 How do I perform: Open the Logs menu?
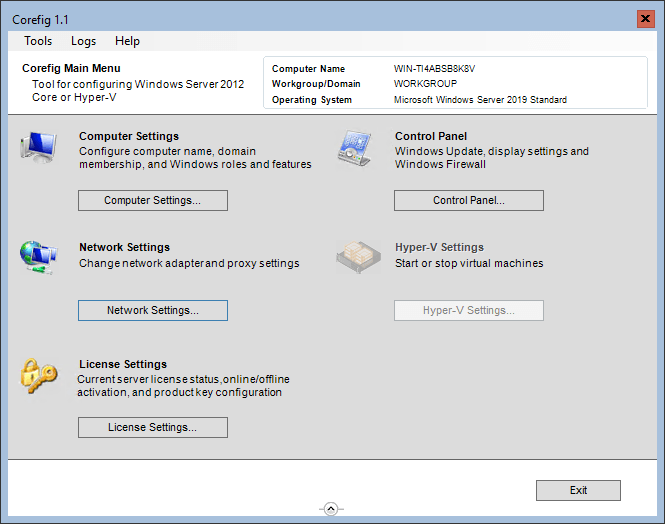(x=83, y=41)
